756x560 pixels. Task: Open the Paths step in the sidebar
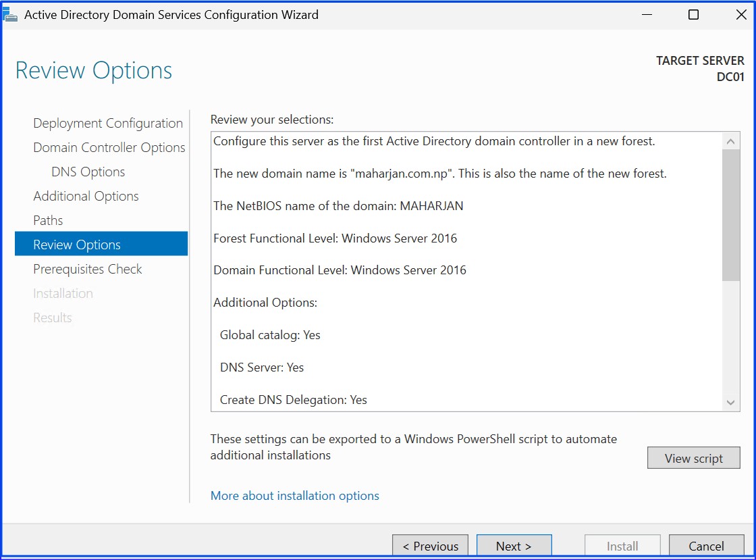coord(47,220)
